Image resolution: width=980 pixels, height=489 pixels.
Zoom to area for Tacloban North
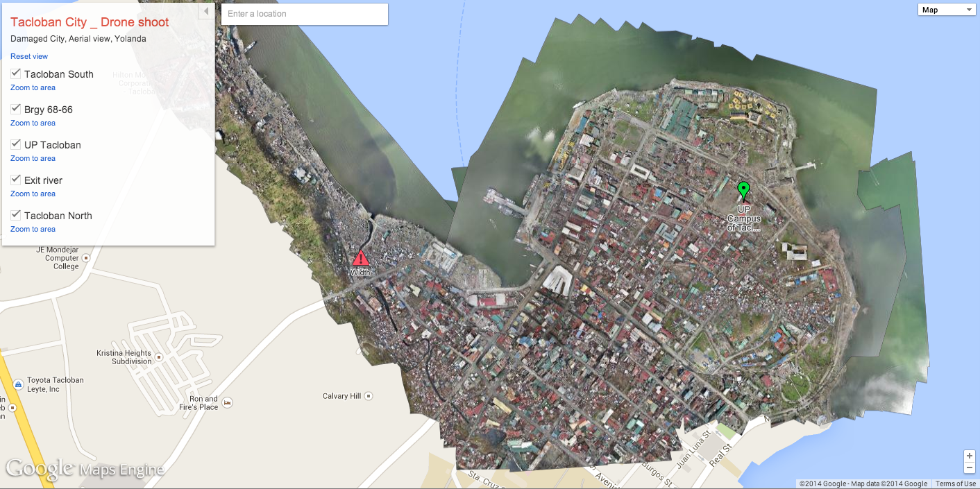[x=33, y=229]
